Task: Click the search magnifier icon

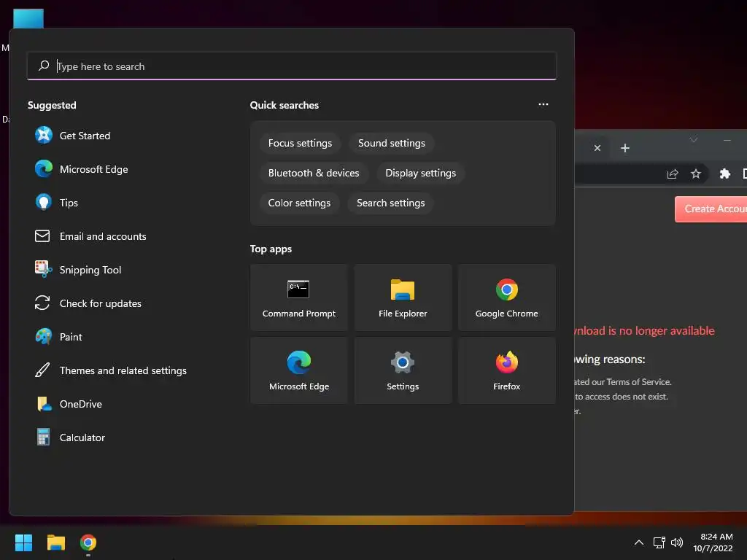Action: click(44, 66)
